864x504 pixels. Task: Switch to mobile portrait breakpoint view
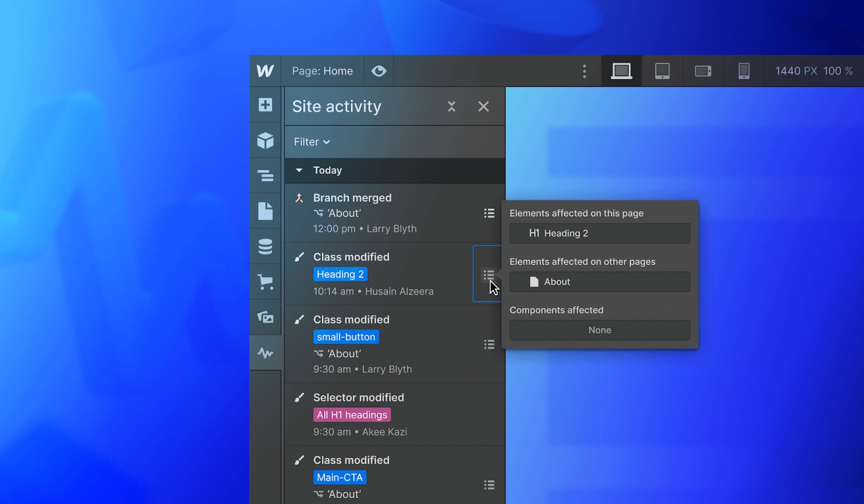(x=744, y=71)
